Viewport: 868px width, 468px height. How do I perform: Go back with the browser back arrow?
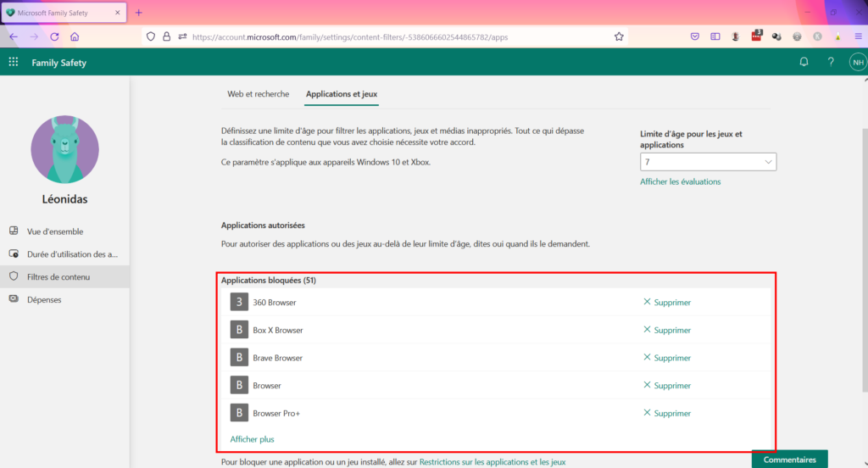[x=14, y=36]
